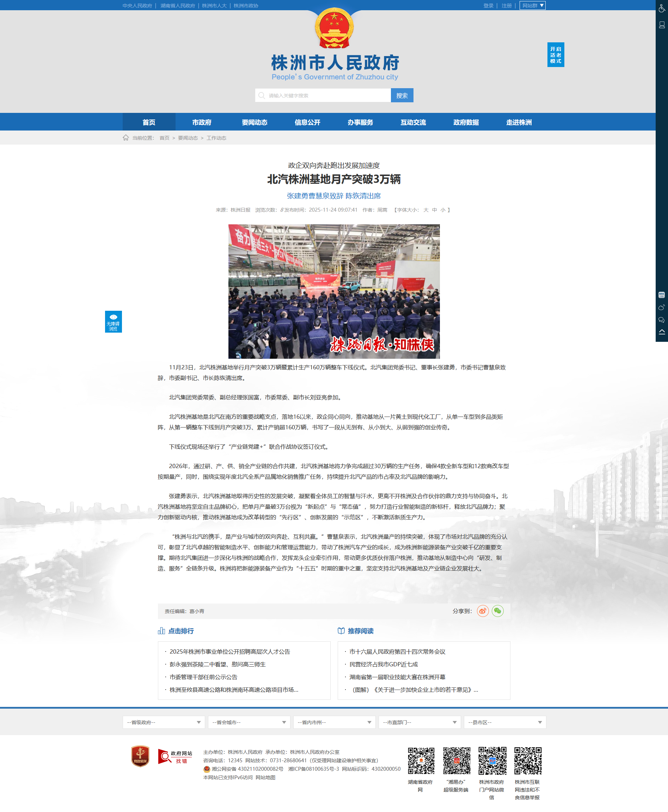The image size is (668, 812).
Task: Click the back-to-top arrow icon
Action: (661, 332)
